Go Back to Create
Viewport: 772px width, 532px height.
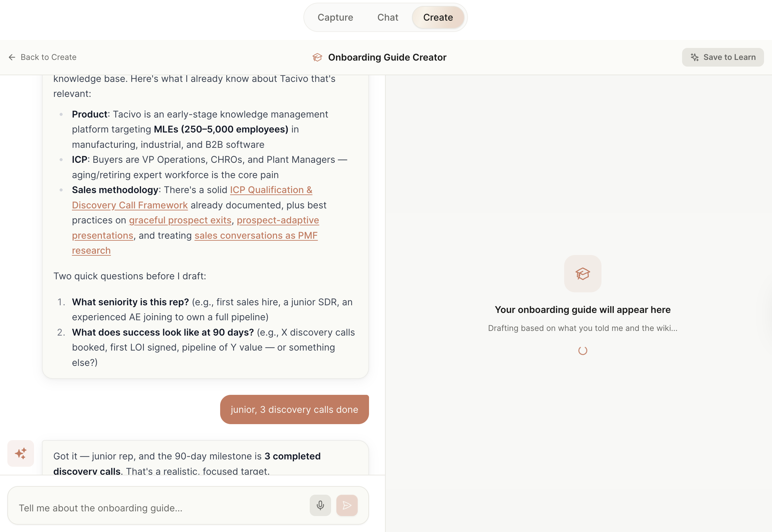tap(42, 57)
